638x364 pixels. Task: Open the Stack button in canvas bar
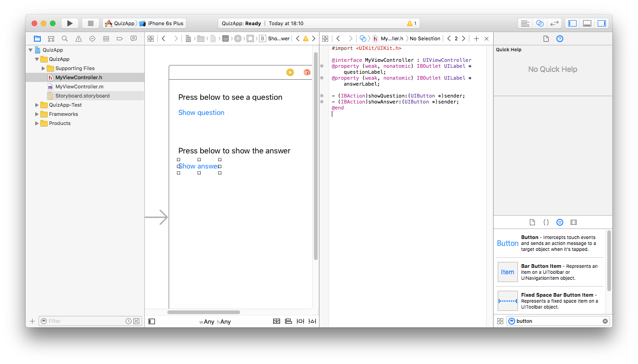point(276,321)
